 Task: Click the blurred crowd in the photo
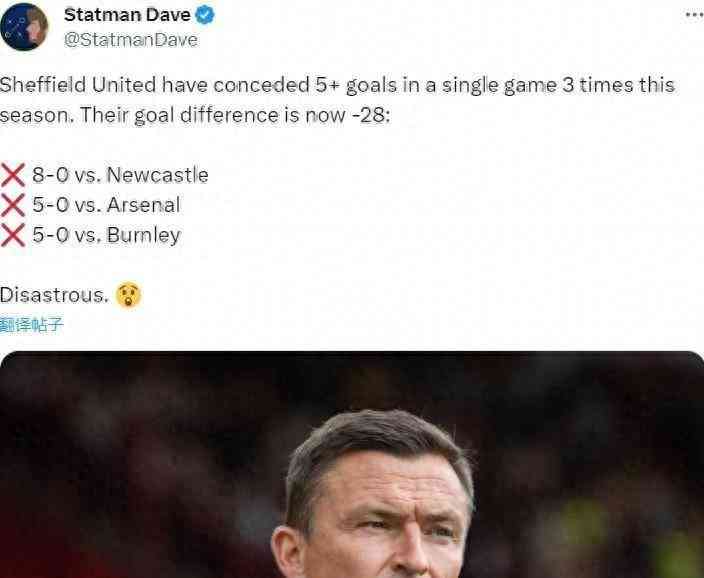(x=135, y=449)
